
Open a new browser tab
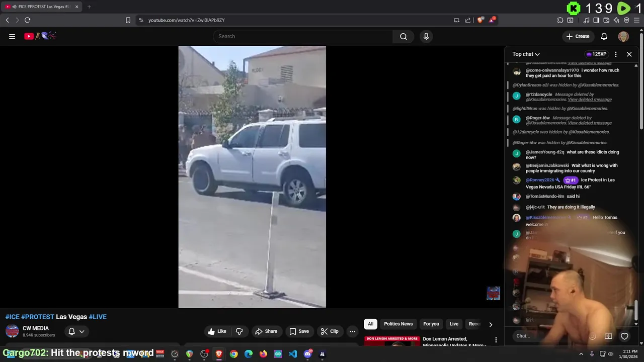click(x=89, y=7)
